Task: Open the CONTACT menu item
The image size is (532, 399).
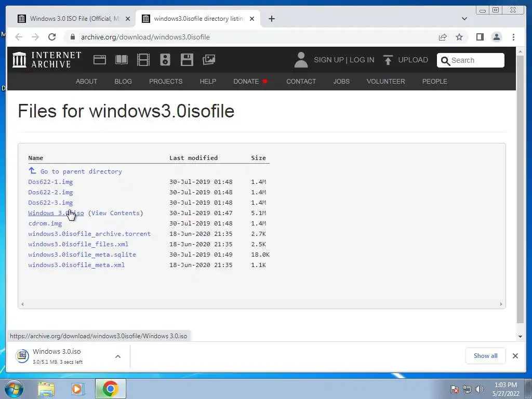Action: tap(301, 82)
